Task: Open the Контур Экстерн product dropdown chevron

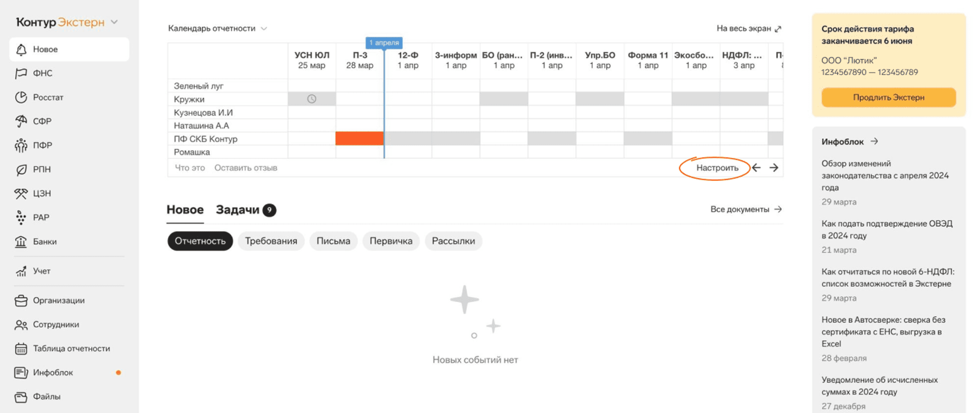Action: (115, 22)
